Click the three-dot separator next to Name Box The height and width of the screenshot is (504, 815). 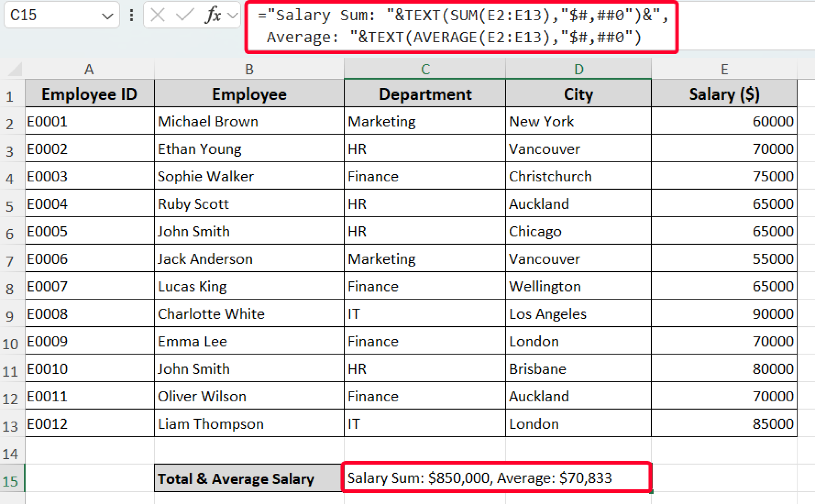(131, 16)
